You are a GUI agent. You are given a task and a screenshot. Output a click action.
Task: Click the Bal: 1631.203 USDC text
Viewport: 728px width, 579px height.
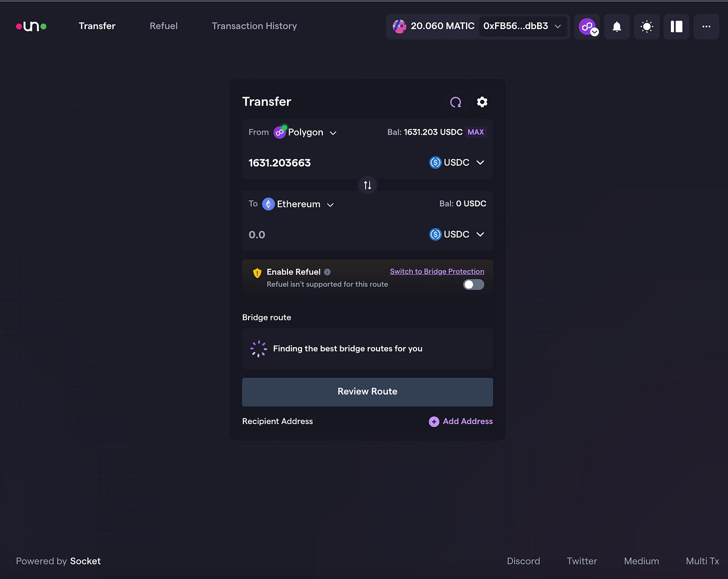point(425,132)
